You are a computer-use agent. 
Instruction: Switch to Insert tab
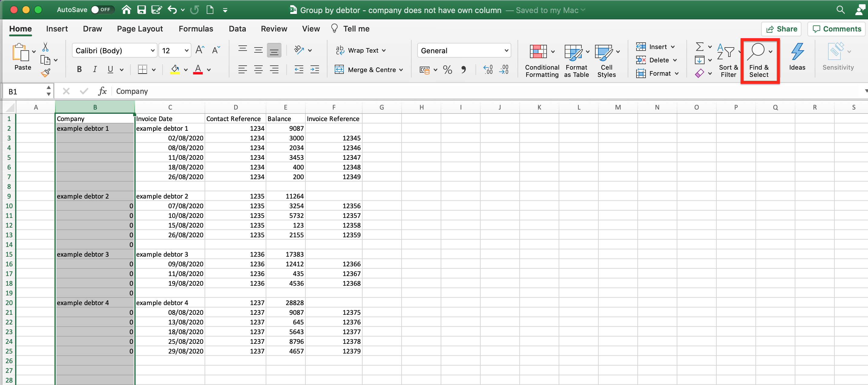[57, 29]
